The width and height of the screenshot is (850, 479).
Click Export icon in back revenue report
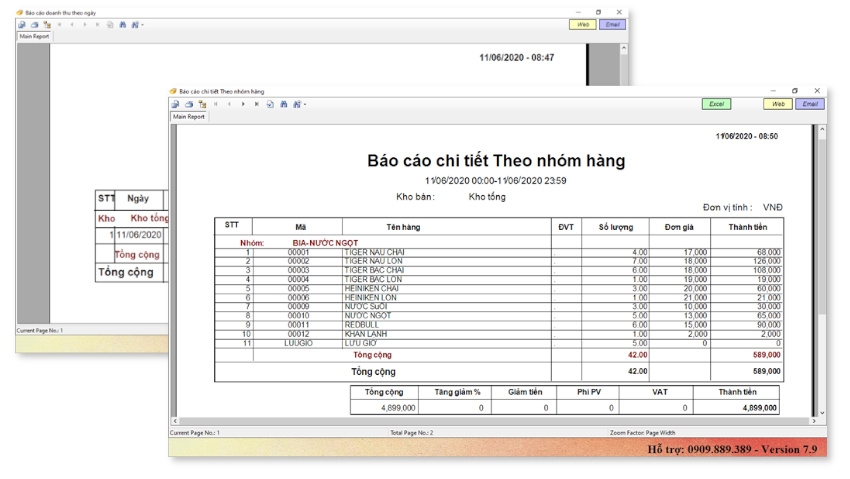point(21,25)
